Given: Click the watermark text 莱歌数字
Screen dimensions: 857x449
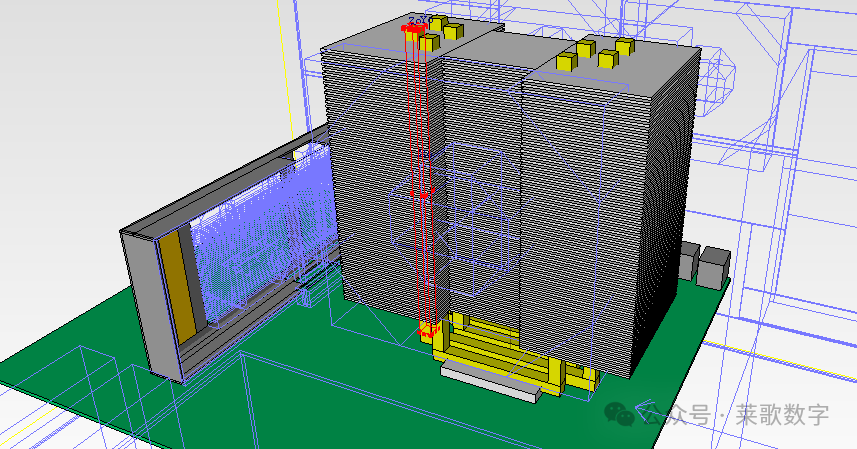Looking at the screenshot, I should point(782,414).
